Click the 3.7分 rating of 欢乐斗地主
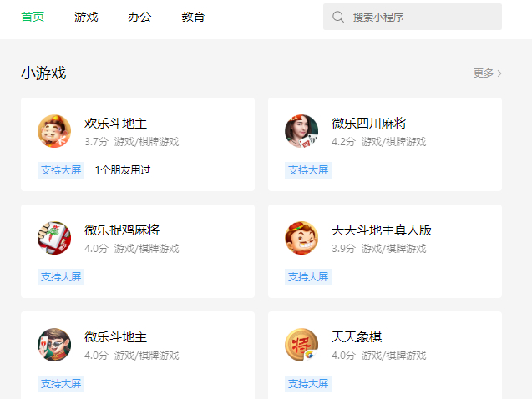Viewport: 532px width, 399px height. (x=96, y=142)
